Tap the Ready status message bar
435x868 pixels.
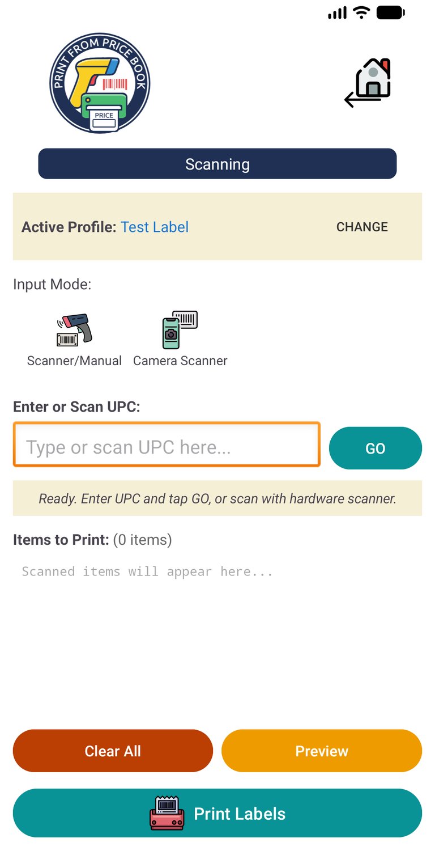(217, 498)
